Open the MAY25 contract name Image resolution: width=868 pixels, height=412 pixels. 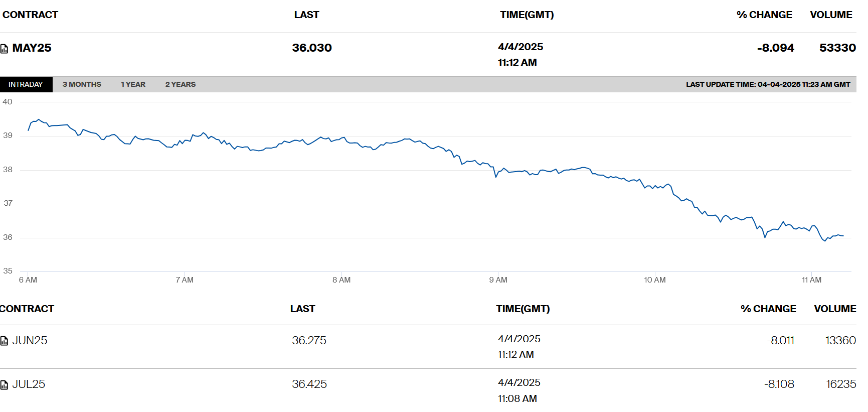pyautogui.click(x=32, y=48)
